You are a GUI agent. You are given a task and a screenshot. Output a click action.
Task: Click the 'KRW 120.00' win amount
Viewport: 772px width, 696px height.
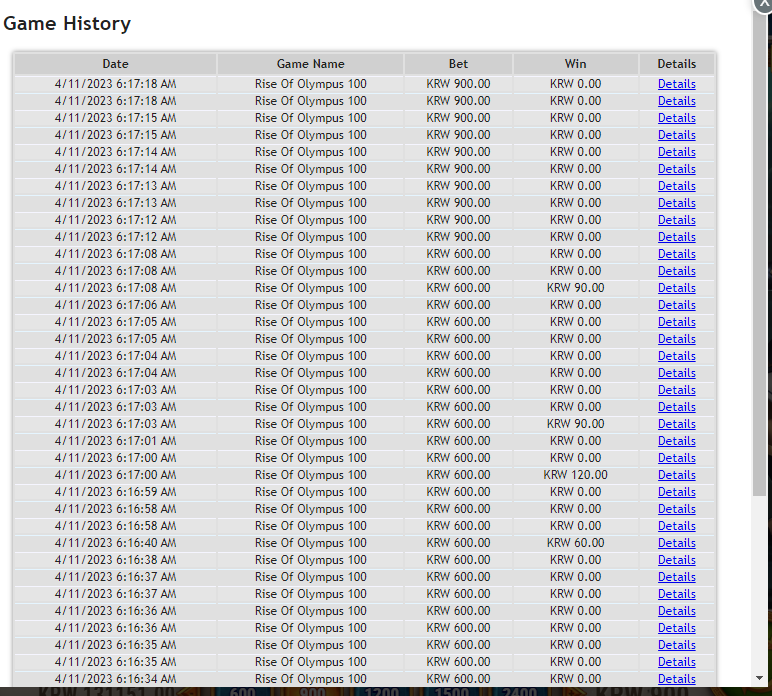[575, 475]
